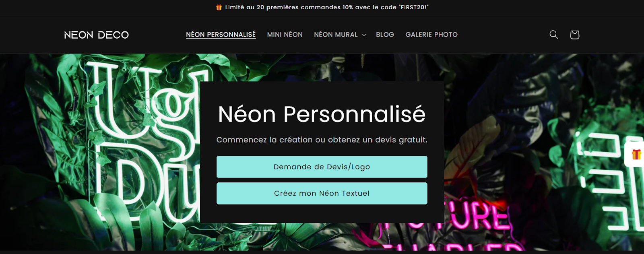Open the shopping cart icon
This screenshot has height=254, width=644.
[x=574, y=35]
